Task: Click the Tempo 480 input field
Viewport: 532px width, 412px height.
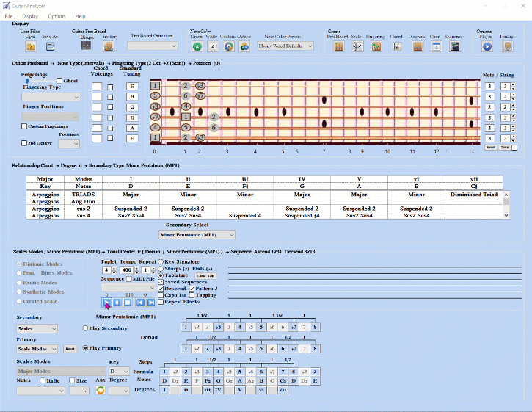Action: point(127,270)
